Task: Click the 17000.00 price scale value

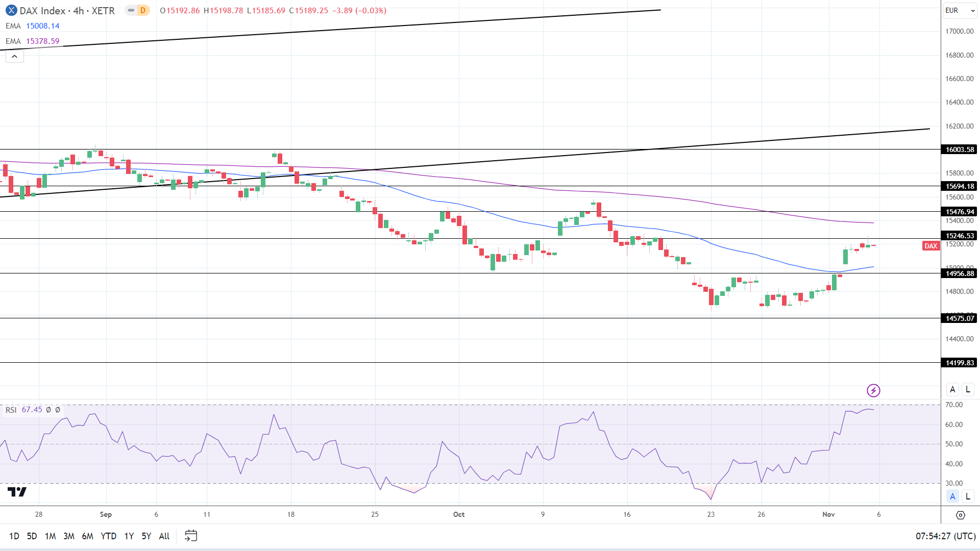Action: tap(960, 31)
